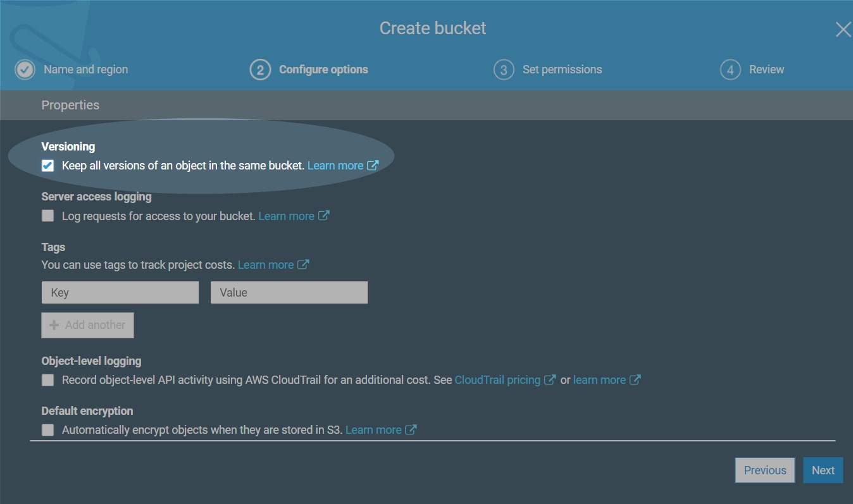Click external link icon next to CloudTrail pricing
Screen dimensions: 853x504
pyautogui.click(x=550, y=380)
